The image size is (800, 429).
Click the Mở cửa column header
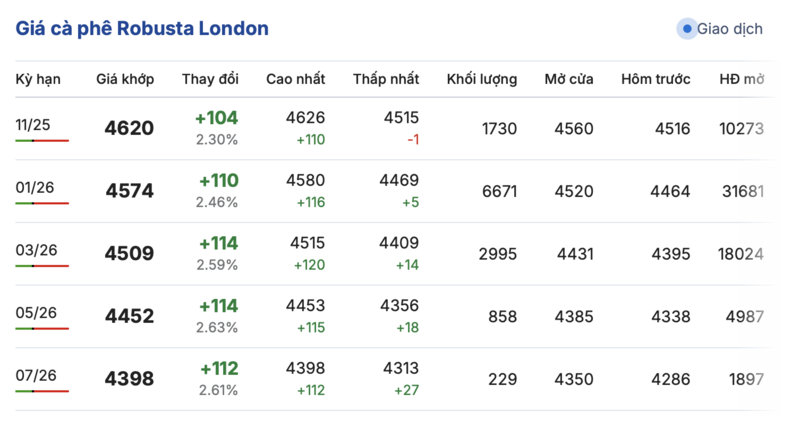coord(569,79)
